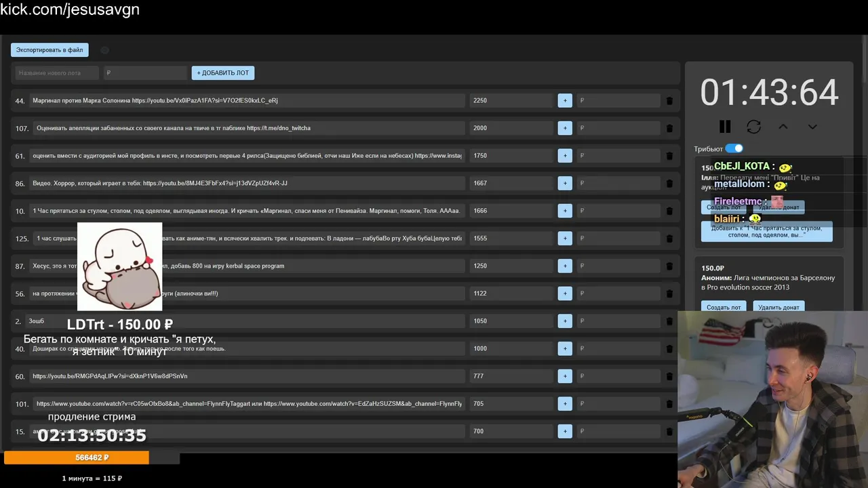The image size is (868, 488).
Task: Add amount to lot 44 with plus button
Action: coord(565,100)
